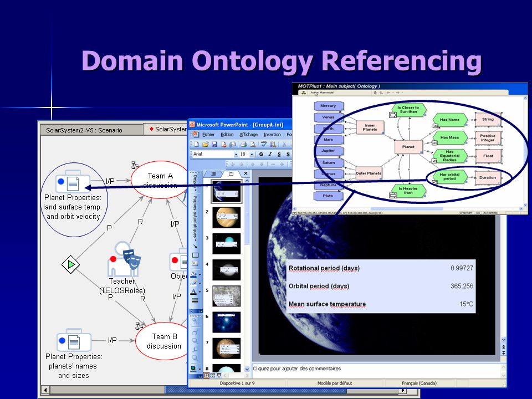This screenshot has width=532, height=399.
Task: Click the E-mail attachment icon in toolbar
Action: [232, 144]
